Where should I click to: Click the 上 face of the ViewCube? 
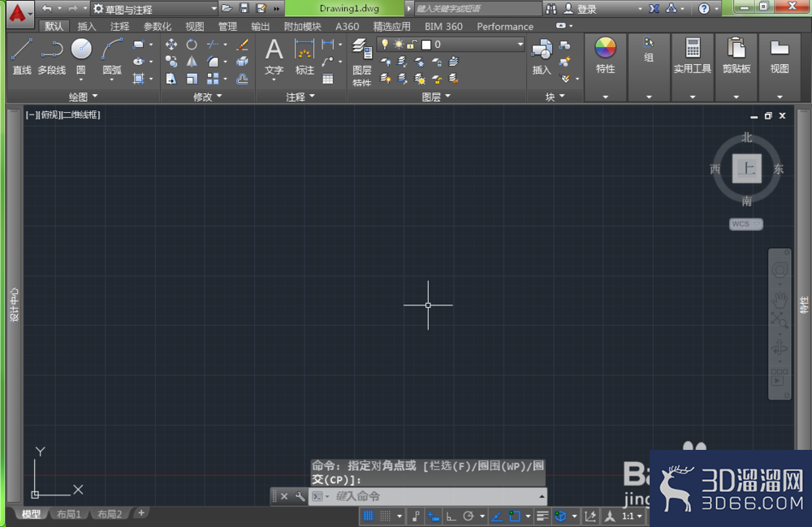click(747, 168)
